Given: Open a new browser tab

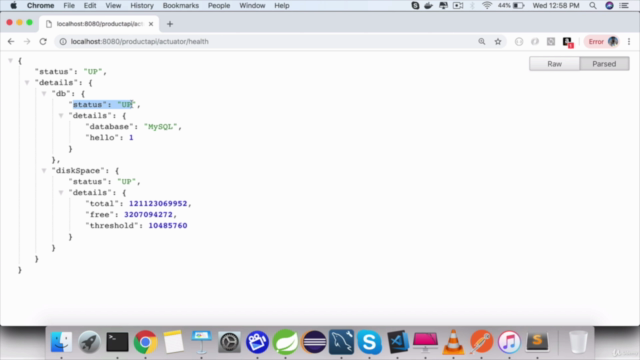Looking at the screenshot, I should 170,24.
